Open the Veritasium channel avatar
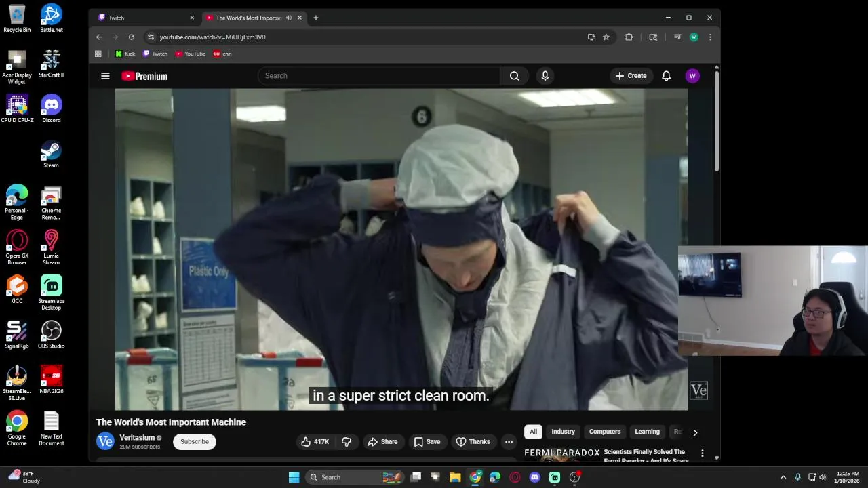The height and width of the screenshot is (488, 868). pyautogui.click(x=105, y=442)
